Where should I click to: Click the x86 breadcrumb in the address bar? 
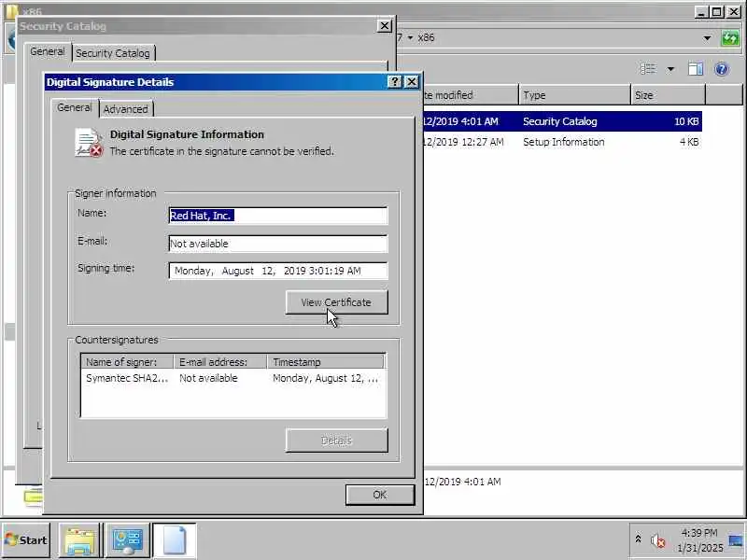[x=426, y=37]
